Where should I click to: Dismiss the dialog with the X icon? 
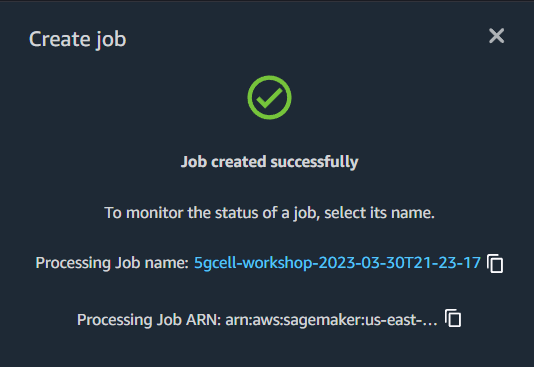(496, 36)
